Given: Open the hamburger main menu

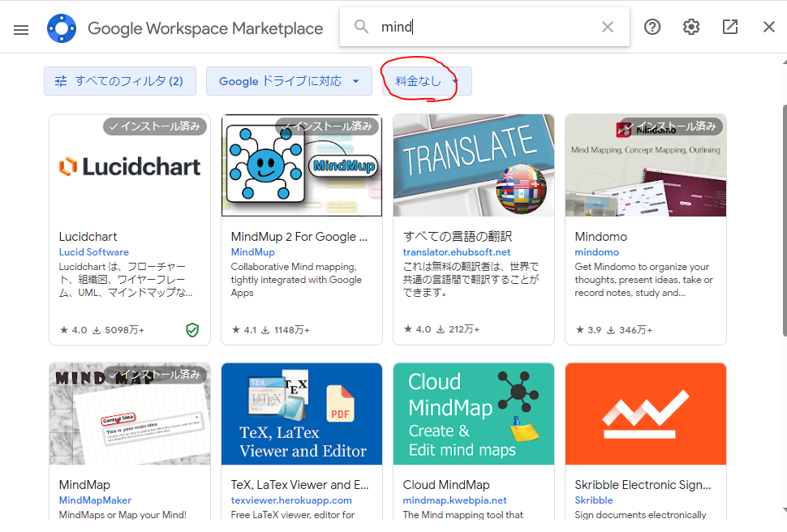Looking at the screenshot, I should (21, 30).
